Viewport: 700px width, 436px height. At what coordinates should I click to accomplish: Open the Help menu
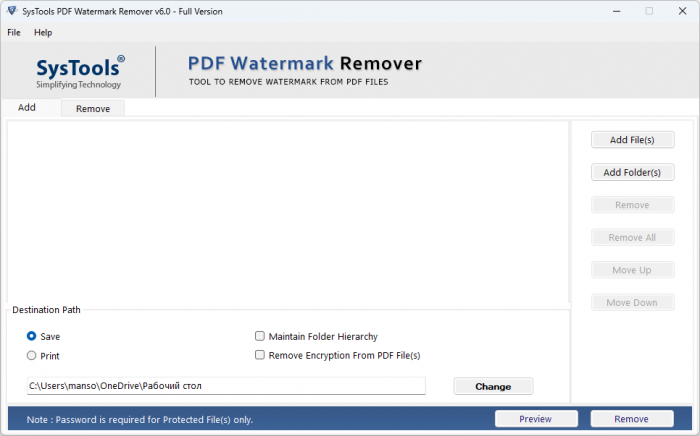[x=43, y=33]
